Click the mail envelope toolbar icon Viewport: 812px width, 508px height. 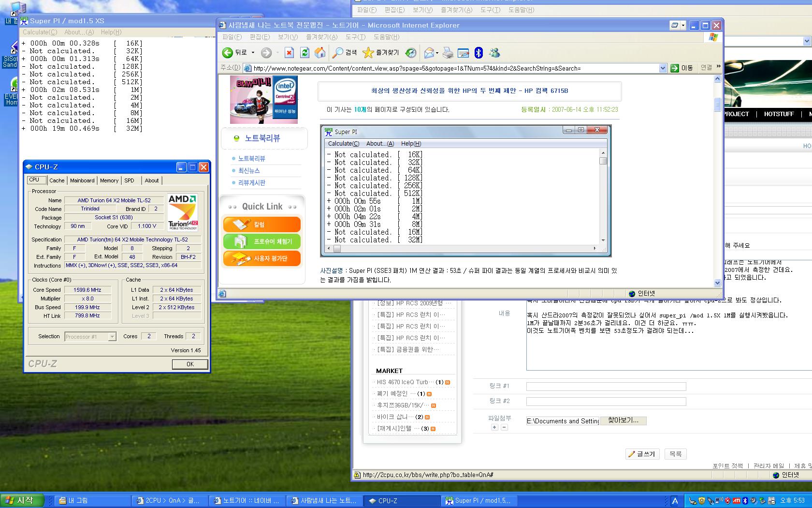(x=429, y=53)
